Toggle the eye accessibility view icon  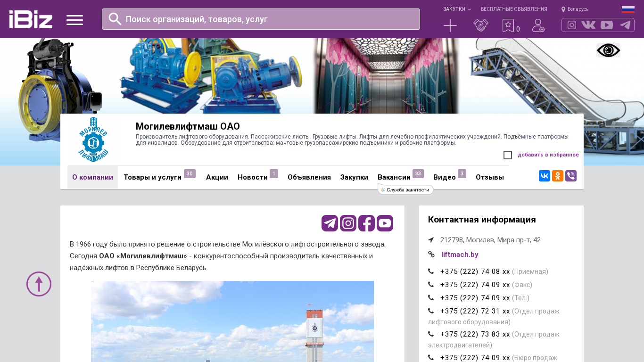point(608,50)
